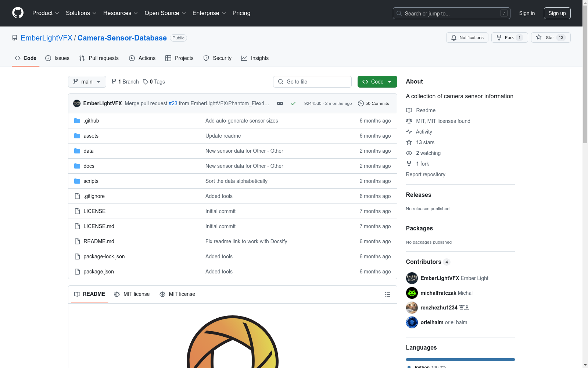
Task: Switch to the Projects tab
Action: (179, 58)
